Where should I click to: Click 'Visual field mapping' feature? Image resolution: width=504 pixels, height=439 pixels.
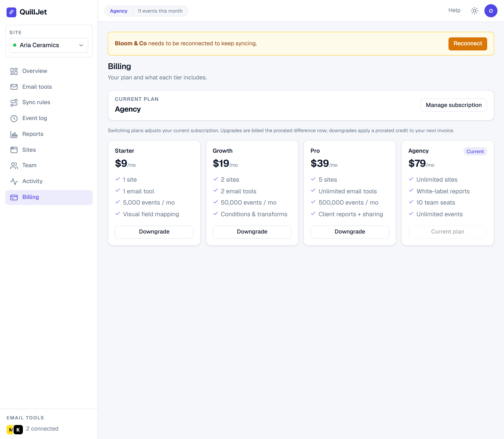(x=151, y=214)
